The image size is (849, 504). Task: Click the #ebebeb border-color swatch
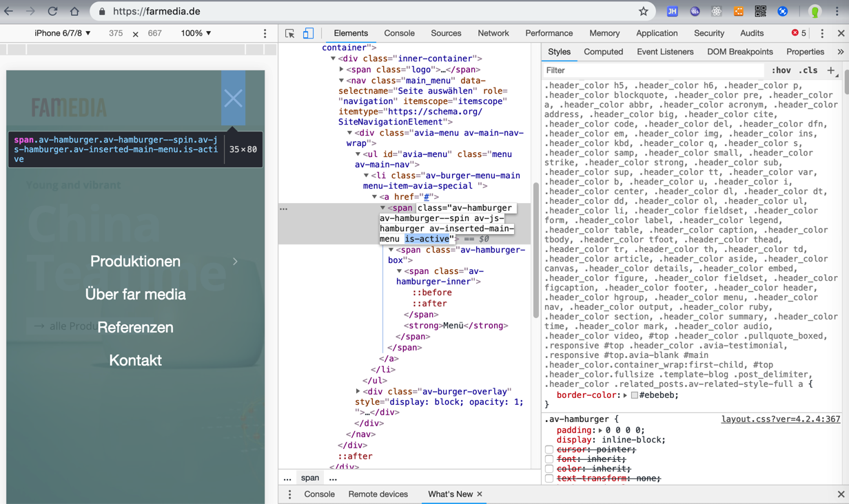click(x=635, y=395)
